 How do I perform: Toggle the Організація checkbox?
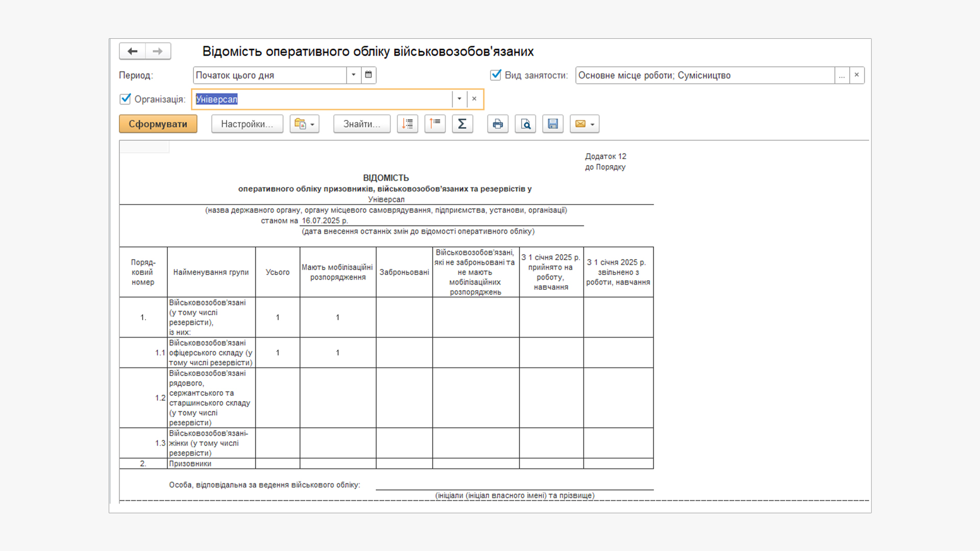point(126,99)
